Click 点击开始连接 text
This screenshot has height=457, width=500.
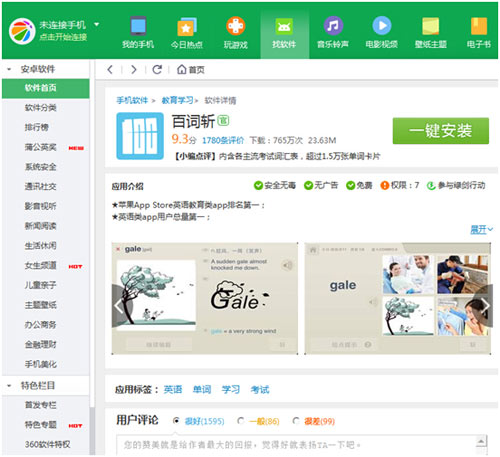pos(63,37)
